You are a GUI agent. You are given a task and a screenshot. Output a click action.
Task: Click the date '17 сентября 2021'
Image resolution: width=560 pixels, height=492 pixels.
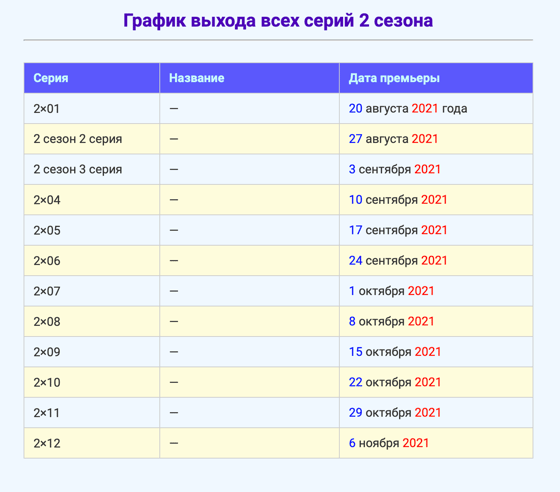(398, 230)
